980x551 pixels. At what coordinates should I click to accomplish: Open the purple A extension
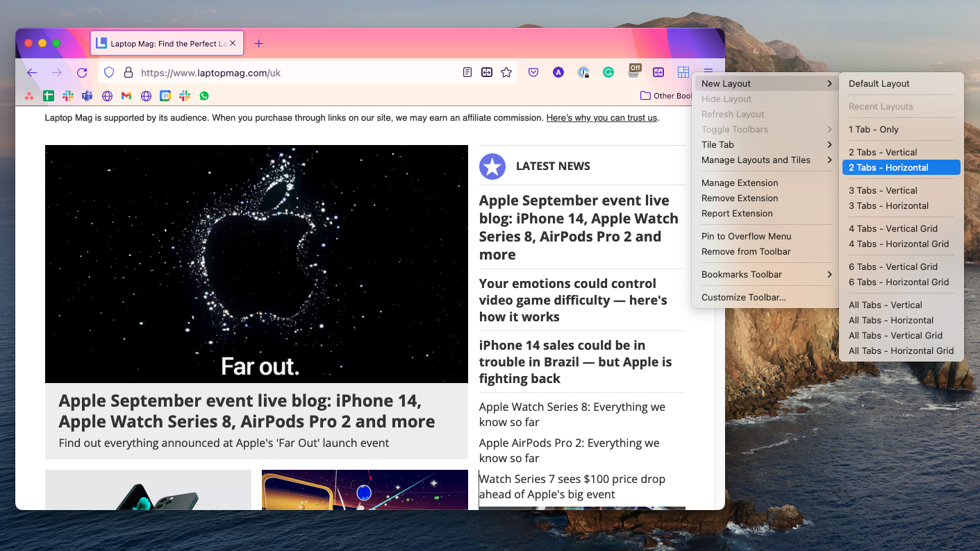pyautogui.click(x=558, y=72)
